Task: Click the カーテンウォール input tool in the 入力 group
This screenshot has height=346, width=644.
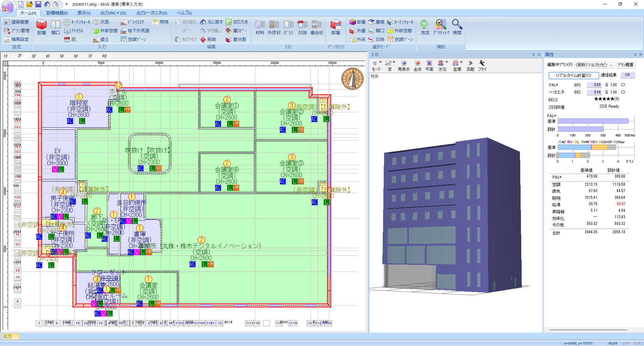Action: (77, 22)
